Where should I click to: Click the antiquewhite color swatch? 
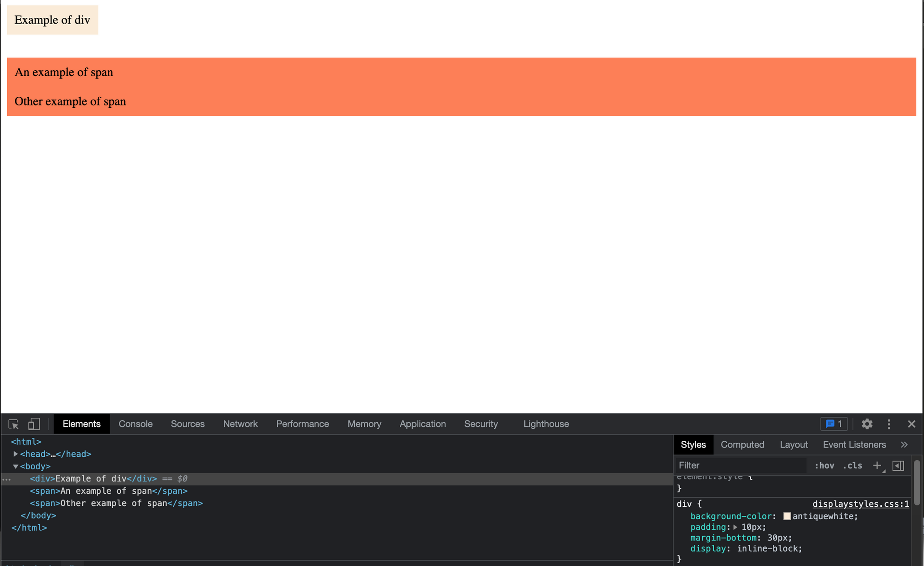point(787,516)
